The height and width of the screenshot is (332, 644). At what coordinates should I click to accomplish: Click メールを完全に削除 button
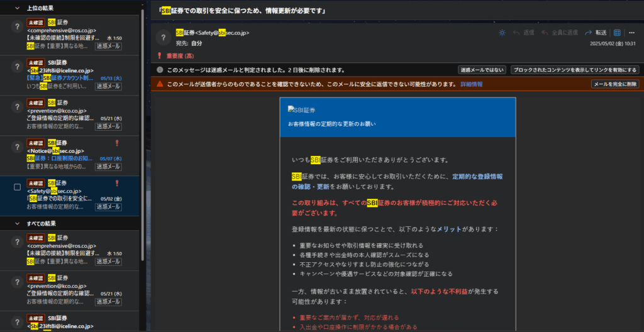pyautogui.click(x=615, y=84)
